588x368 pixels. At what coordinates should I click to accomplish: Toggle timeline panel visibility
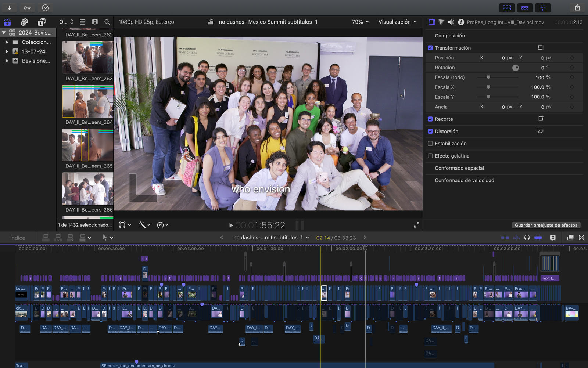(x=525, y=8)
